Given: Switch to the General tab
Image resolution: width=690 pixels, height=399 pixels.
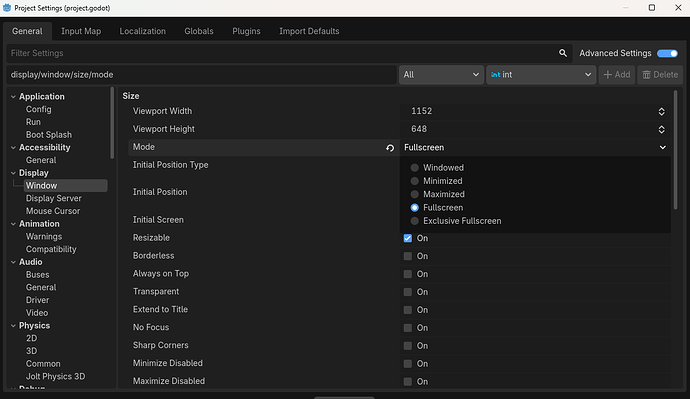Looking at the screenshot, I should pyautogui.click(x=27, y=31).
